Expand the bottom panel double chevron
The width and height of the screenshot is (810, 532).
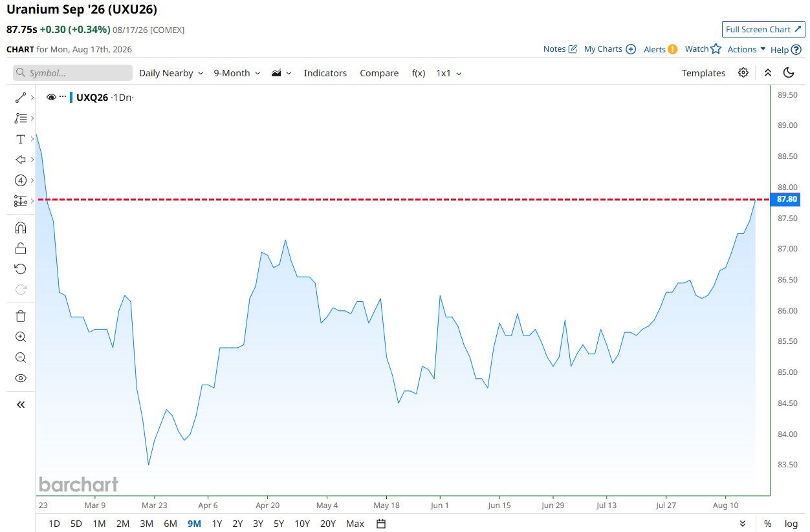pos(743,524)
